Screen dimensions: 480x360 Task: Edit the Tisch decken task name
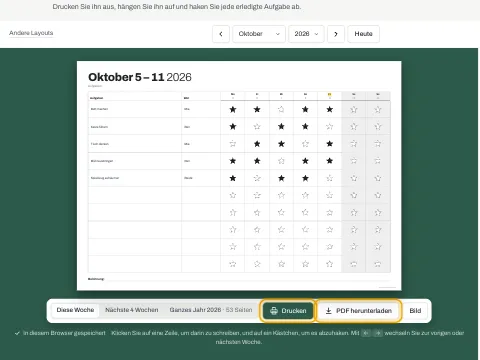135,144
